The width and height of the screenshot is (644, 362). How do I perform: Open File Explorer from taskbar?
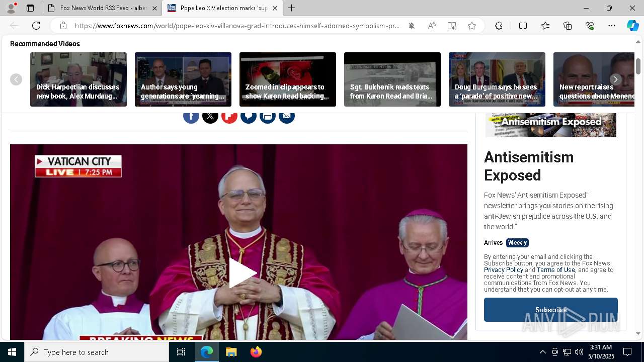(x=231, y=352)
